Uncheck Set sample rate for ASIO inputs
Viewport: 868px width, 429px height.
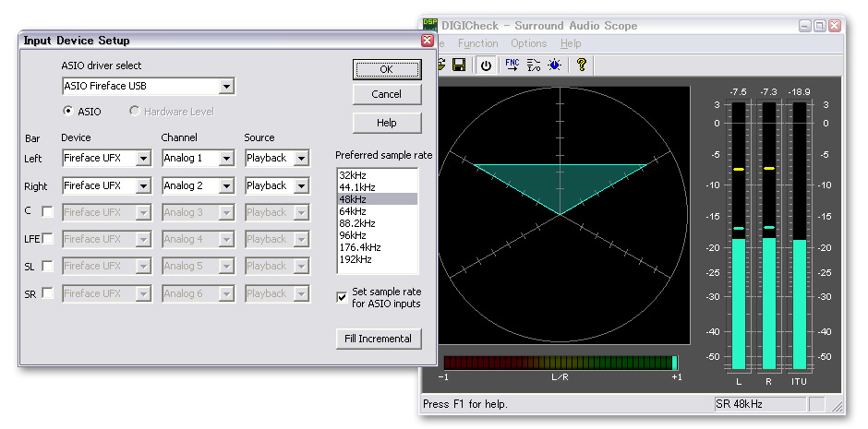coord(342,297)
